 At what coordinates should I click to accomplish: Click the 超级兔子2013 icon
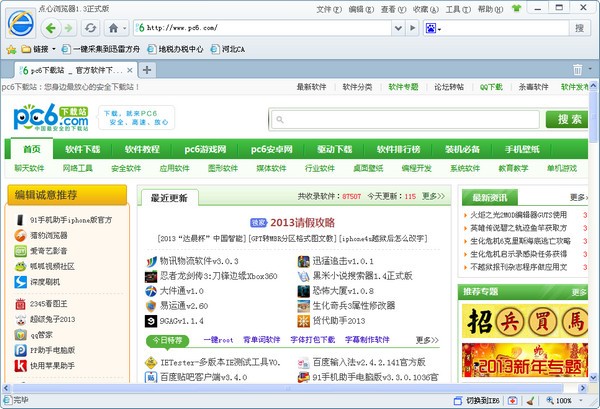(x=20, y=319)
